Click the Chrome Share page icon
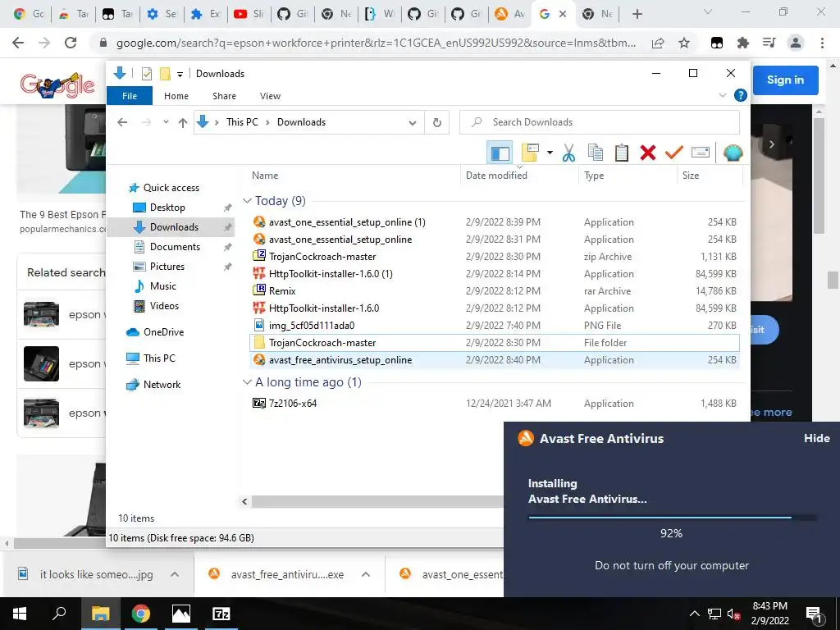Screen dimensions: 840x630 click(658, 43)
